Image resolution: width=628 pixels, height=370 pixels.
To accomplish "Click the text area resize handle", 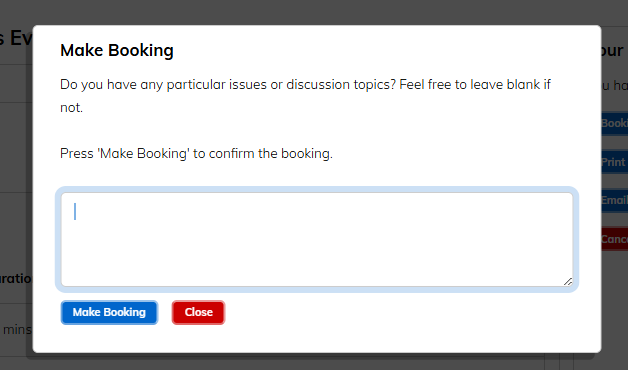I will pos(568,282).
